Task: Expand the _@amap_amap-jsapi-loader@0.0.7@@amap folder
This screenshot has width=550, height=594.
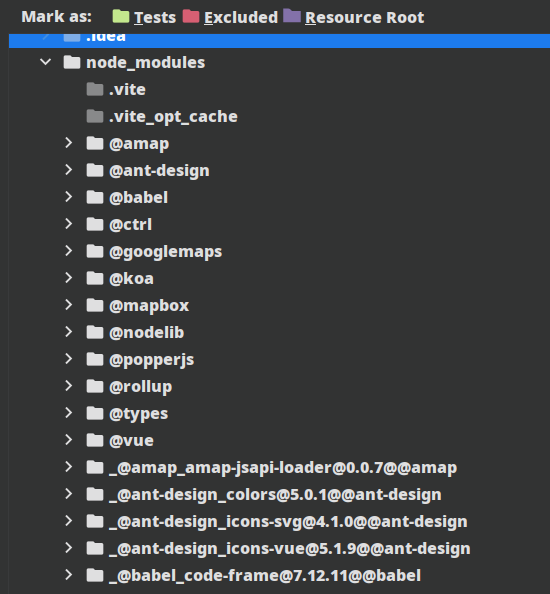Action: 69,467
